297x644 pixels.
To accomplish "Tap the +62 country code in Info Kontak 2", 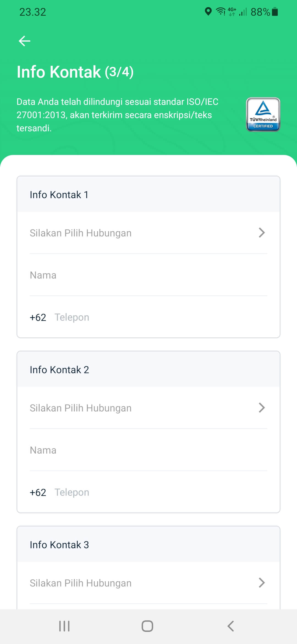I will pos(38,492).
